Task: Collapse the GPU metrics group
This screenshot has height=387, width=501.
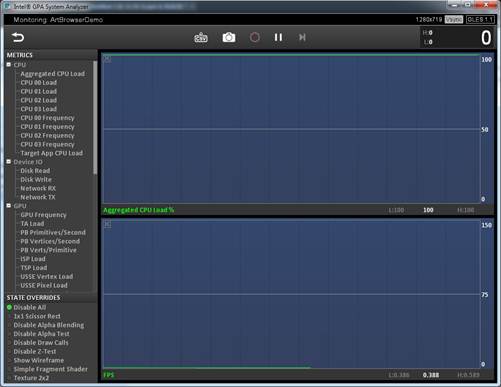Action: tap(9, 206)
